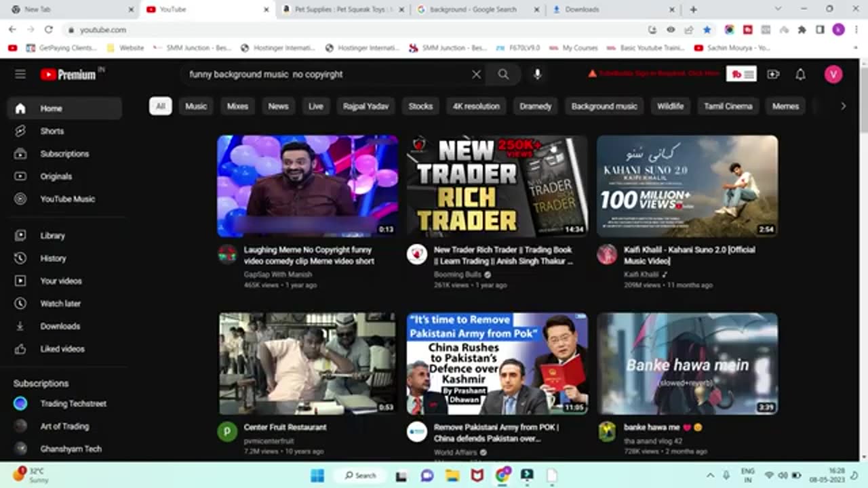
Task: Open the Create video camera icon
Action: click(x=773, y=75)
